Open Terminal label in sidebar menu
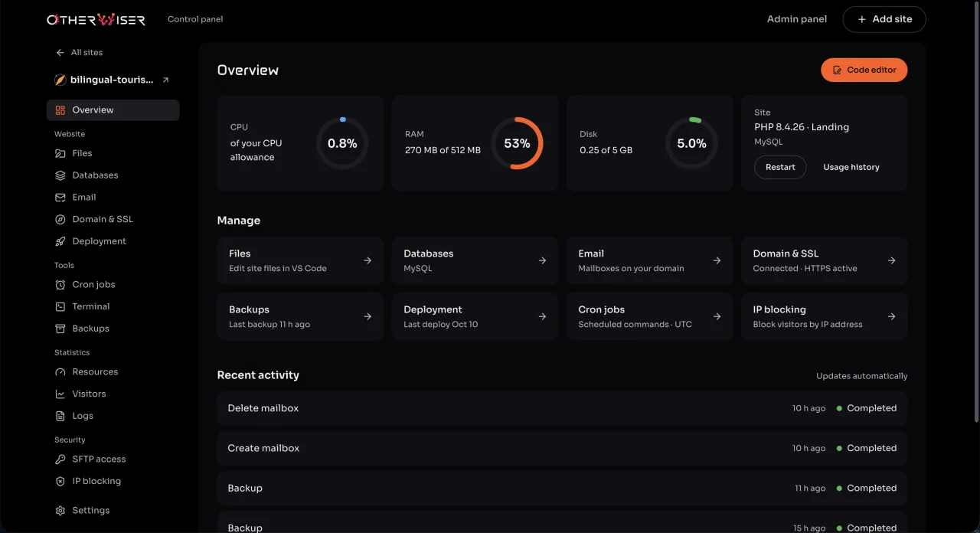 pos(91,306)
